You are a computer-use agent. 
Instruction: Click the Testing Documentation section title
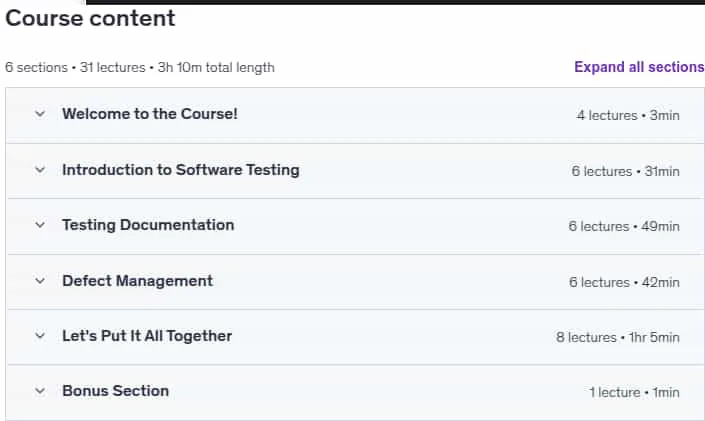[148, 225]
